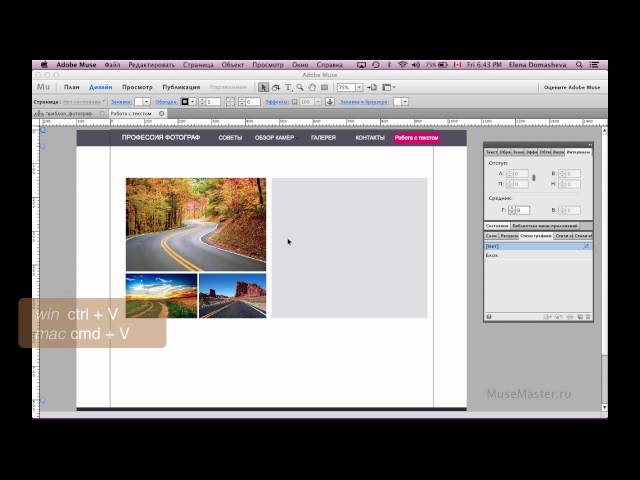Click the Заливка в браузере link
The image size is (640, 480).
tap(364, 102)
